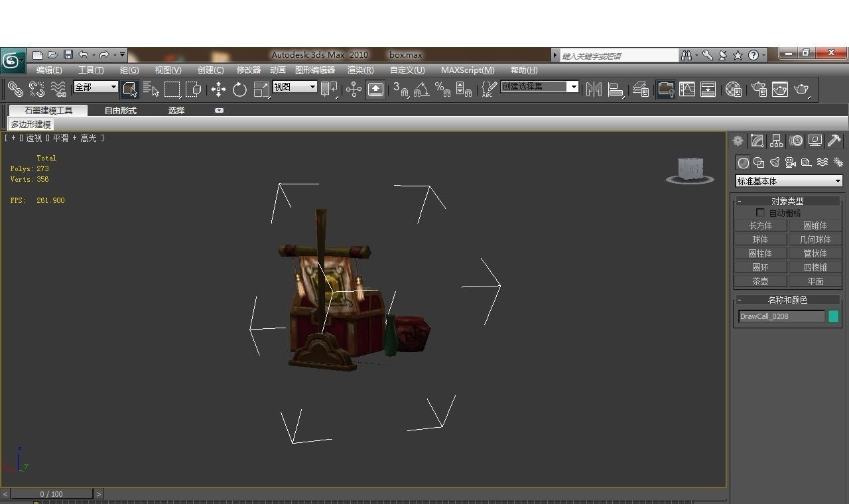This screenshot has height=504, width=849.
Task: Open Select by Name list
Action: point(151,89)
